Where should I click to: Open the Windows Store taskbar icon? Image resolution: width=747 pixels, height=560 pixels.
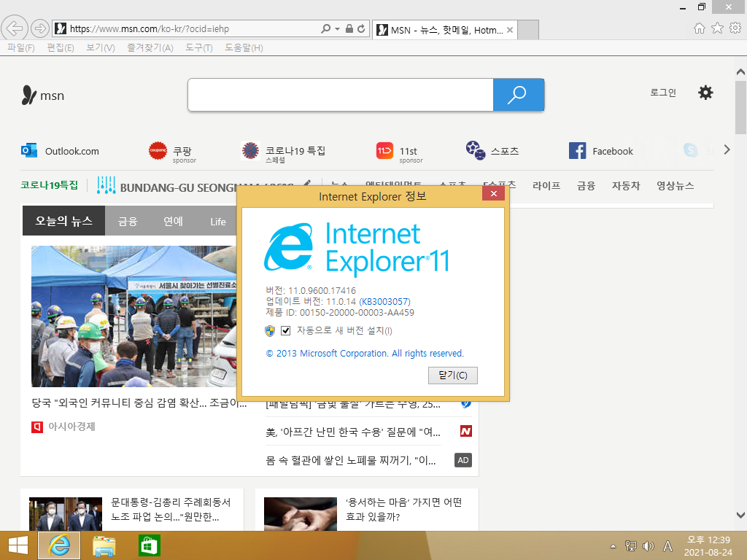click(149, 545)
